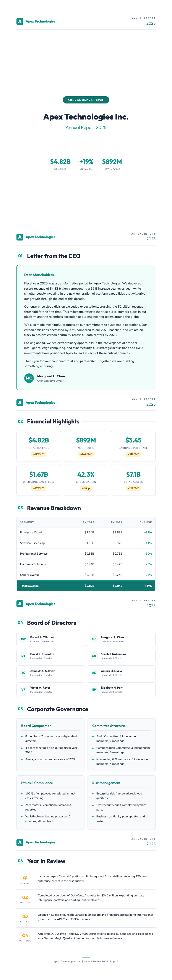The image size is (172, 980).
Task: Click the MC avatar in the Board of Directors card
Action: [94, 639]
